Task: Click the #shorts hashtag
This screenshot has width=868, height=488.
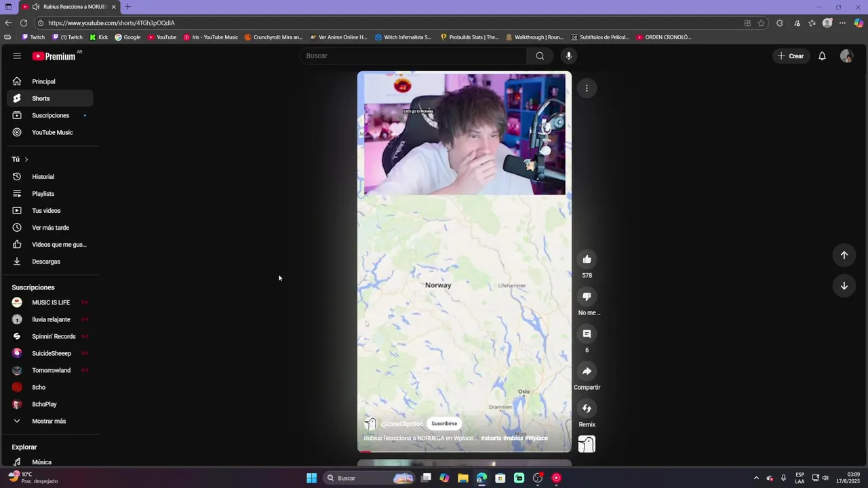Action: pyautogui.click(x=491, y=438)
